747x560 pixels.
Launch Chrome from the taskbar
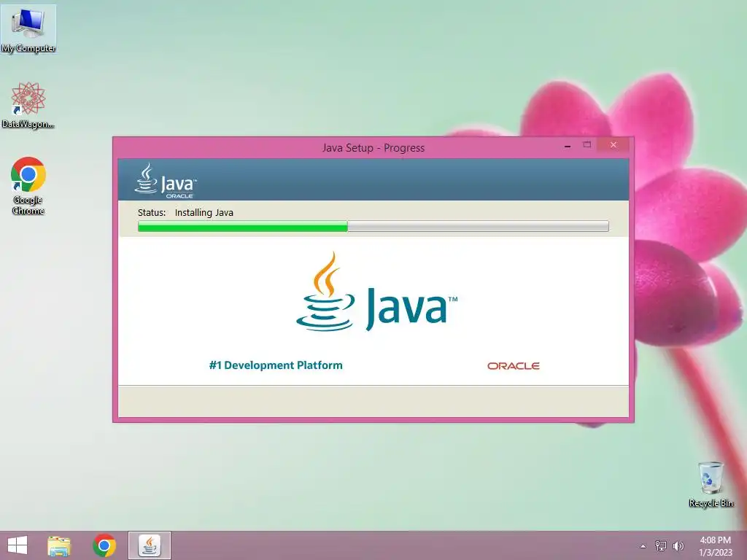(104, 545)
